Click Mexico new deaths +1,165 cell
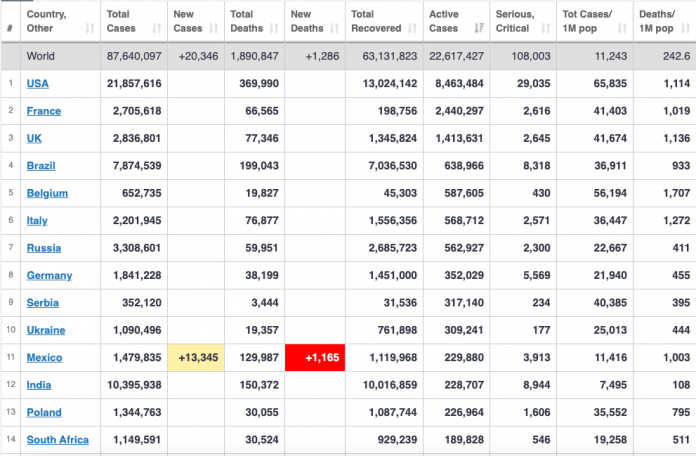Screen dimensions: 696x456 [315, 357]
